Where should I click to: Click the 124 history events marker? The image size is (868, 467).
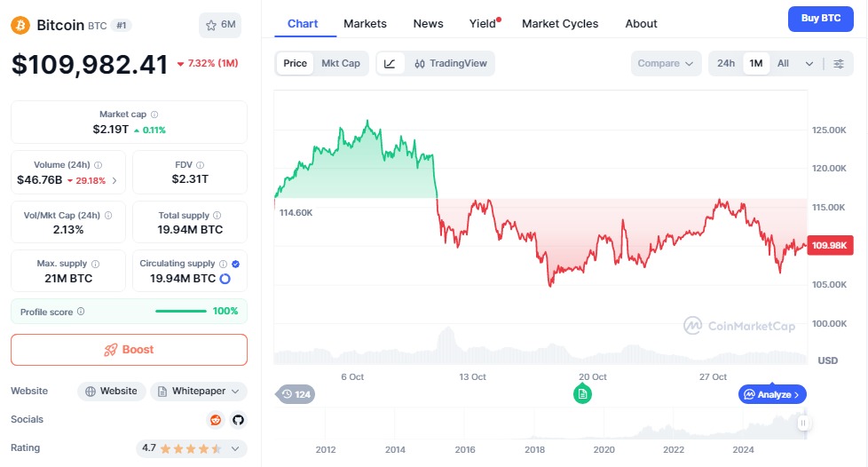pos(296,393)
